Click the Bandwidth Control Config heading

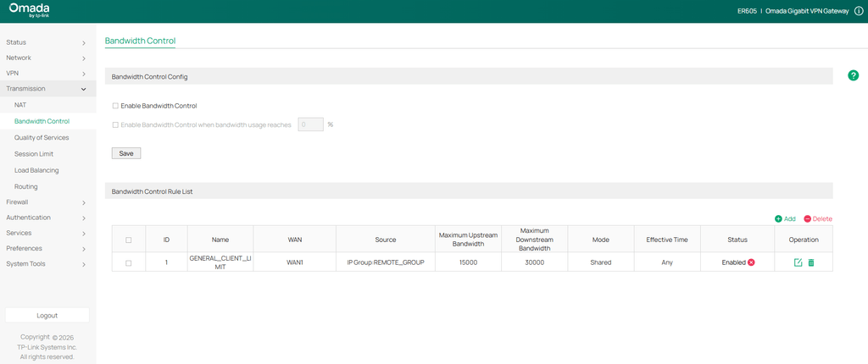[x=149, y=77]
